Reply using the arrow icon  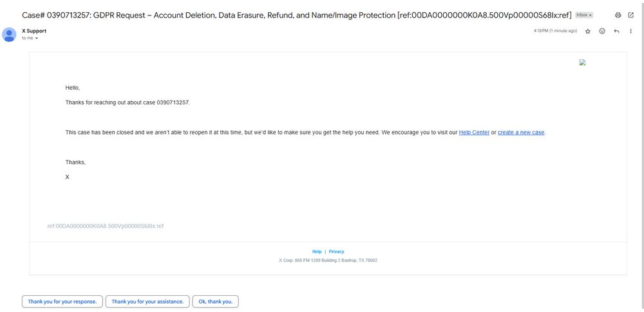coord(616,31)
